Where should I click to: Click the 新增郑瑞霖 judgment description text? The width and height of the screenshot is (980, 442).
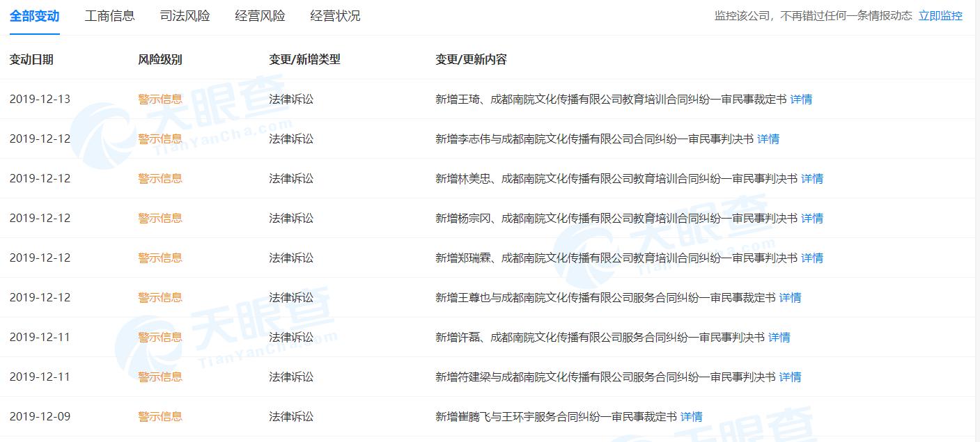pos(616,258)
